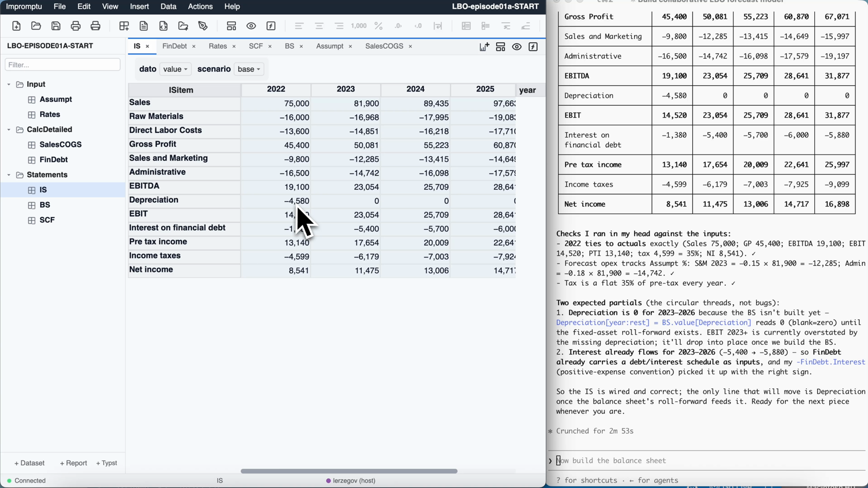The width and height of the screenshot is (868, 488).
Task: Click the Filter input field
Action: pyautogui.click(x=62, y=65)
